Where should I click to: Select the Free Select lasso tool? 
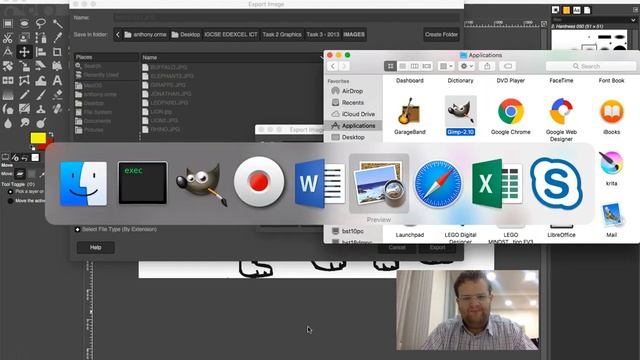[x=40, y=23]
